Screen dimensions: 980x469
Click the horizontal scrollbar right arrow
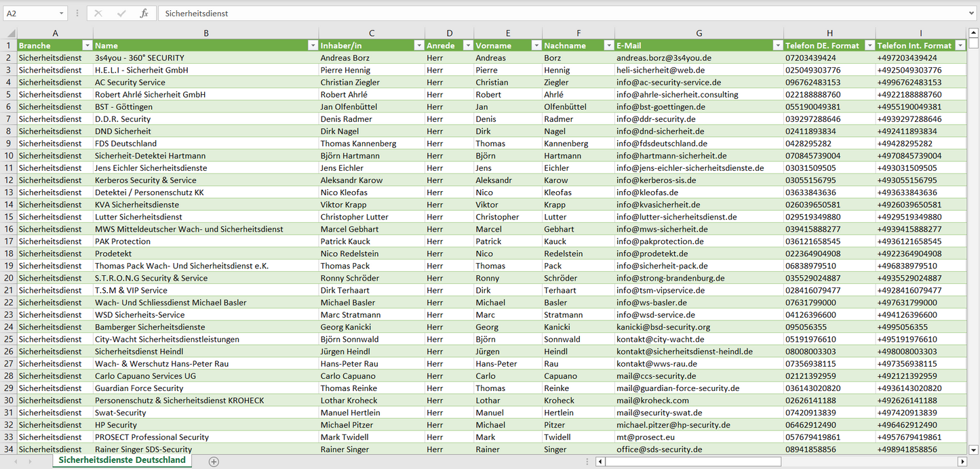click(x=962, y=462)
